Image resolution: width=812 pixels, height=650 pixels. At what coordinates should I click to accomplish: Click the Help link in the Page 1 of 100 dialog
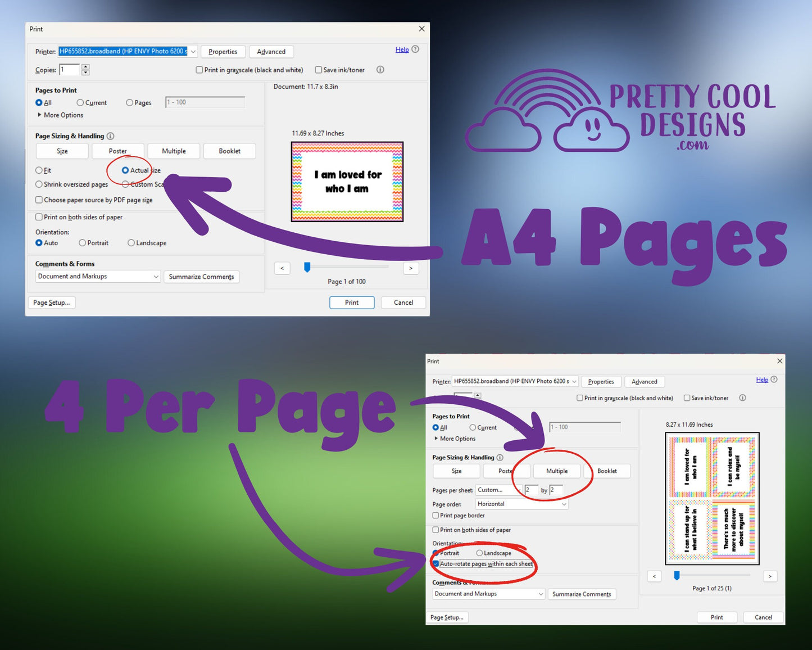pyautogui.click(x=402, y=49)
